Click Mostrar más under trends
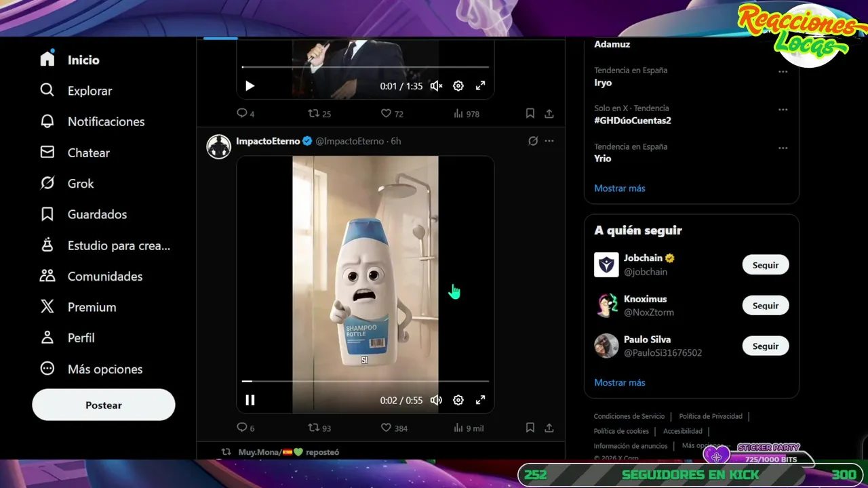868x488 pixels. click(620, 188)
